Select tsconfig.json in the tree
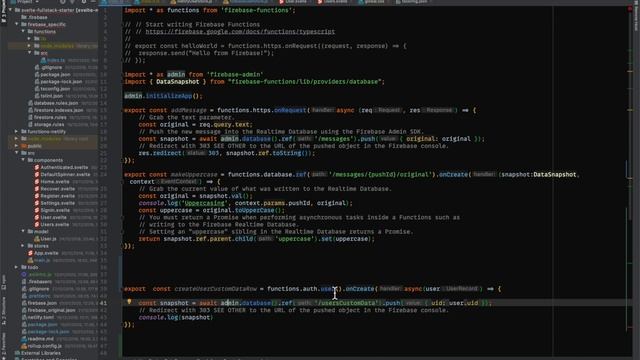The height and width of the screenshot is (360, 640). click(x=55, y=89)
